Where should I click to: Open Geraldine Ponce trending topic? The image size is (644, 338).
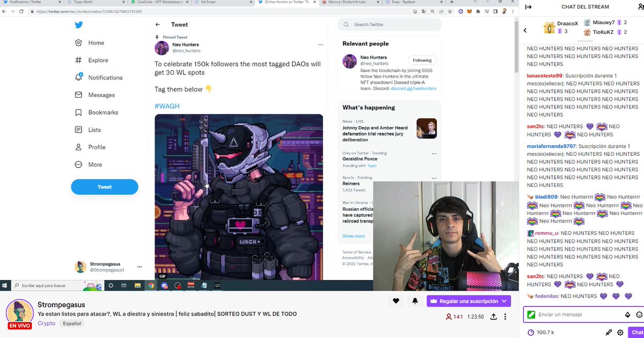click(360, 159)
